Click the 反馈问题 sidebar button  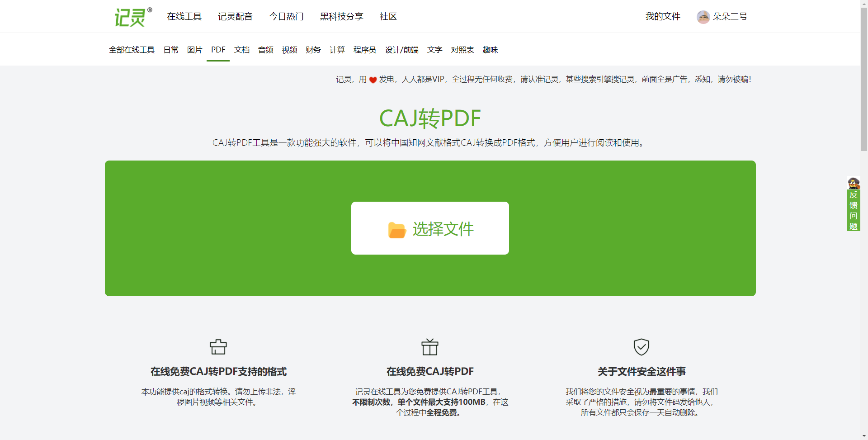[x=854, y=210]
